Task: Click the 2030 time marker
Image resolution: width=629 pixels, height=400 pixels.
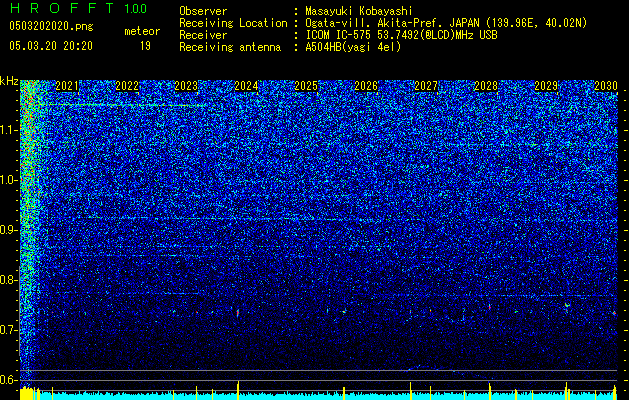Action: tap(606, 86)
